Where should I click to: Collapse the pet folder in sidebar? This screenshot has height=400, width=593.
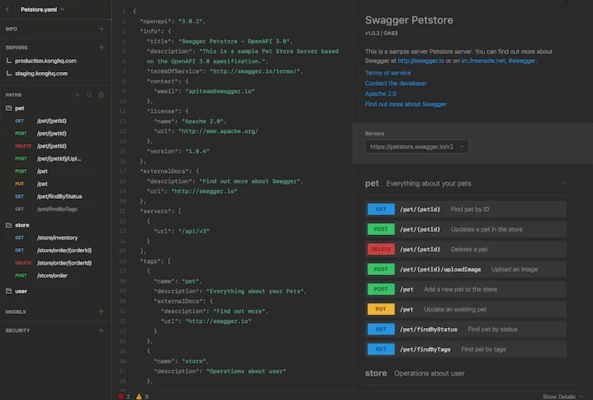15,108
